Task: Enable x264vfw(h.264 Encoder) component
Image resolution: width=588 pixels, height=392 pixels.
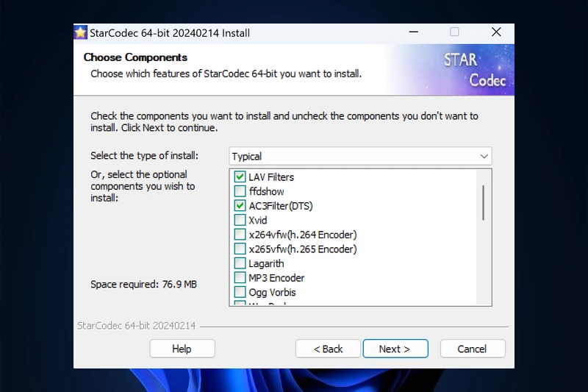Action: tap(240, 235)
